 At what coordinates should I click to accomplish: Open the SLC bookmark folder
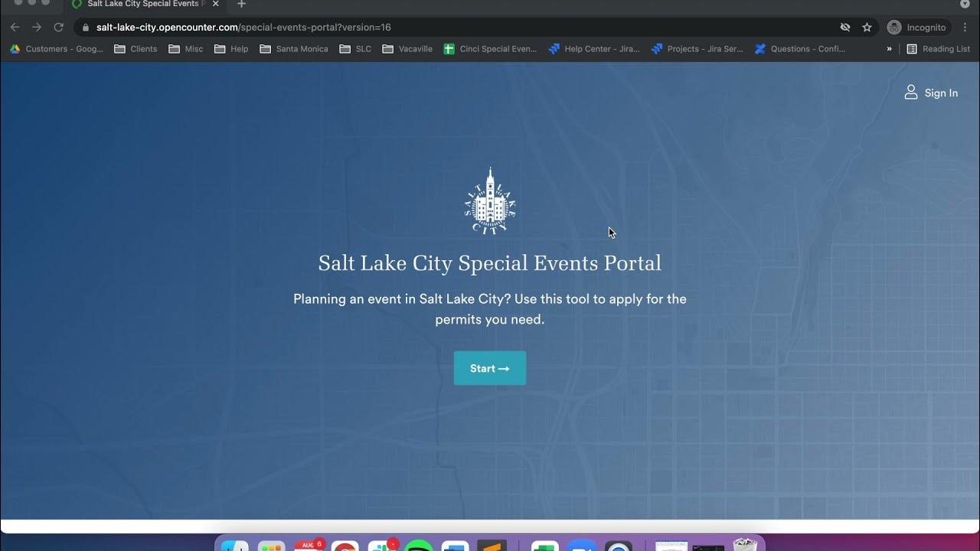(355, 49)
